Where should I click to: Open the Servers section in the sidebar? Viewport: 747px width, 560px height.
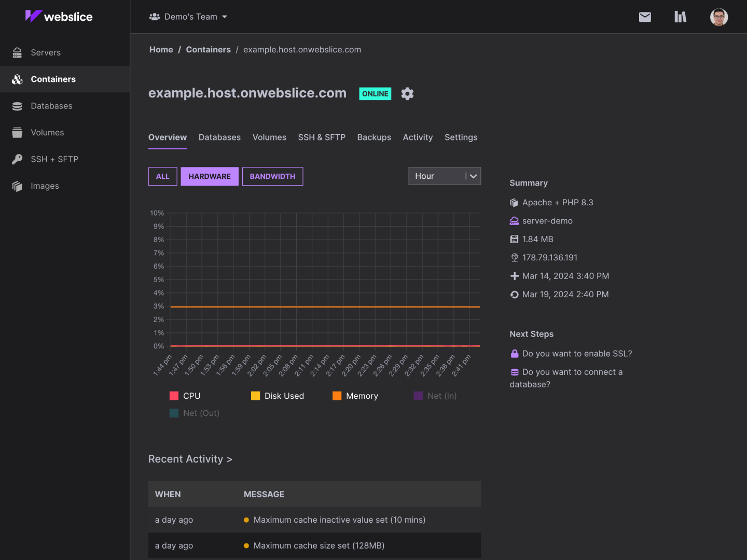pyautogui.click(x=46, y=52)
